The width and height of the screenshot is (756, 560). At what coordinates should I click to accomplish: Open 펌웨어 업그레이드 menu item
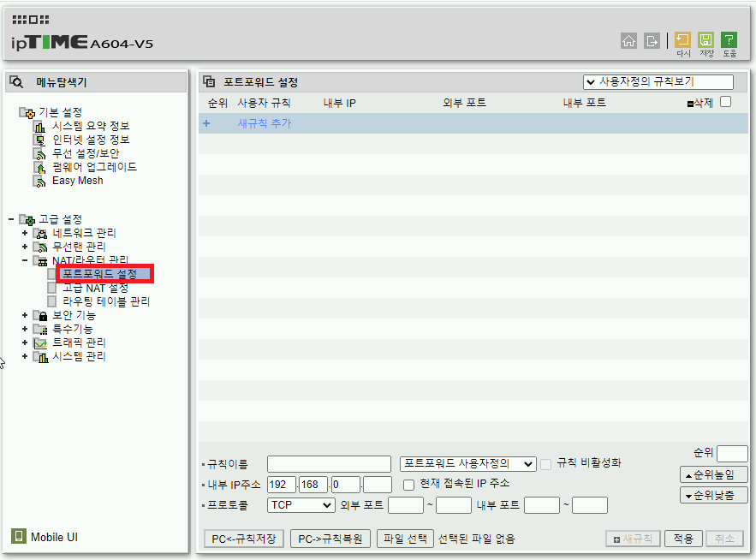tap(94, 167)
